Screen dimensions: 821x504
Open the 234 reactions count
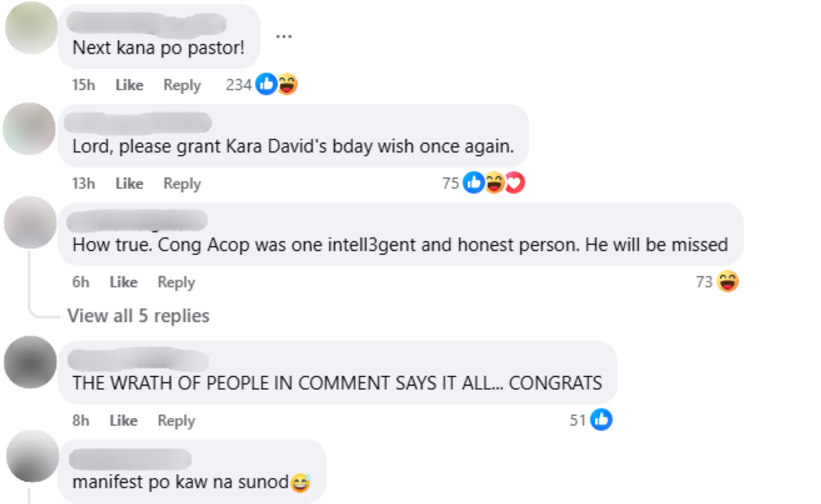point(239,85)
